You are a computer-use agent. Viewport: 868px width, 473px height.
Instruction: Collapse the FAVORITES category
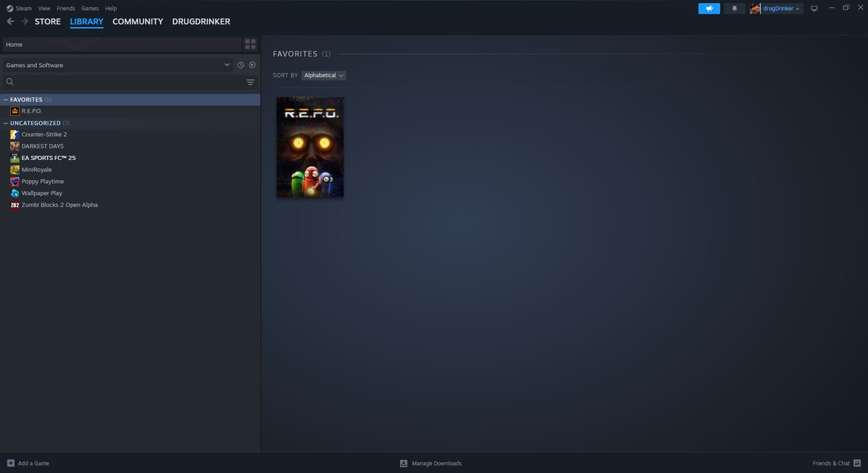pos(6,100)
